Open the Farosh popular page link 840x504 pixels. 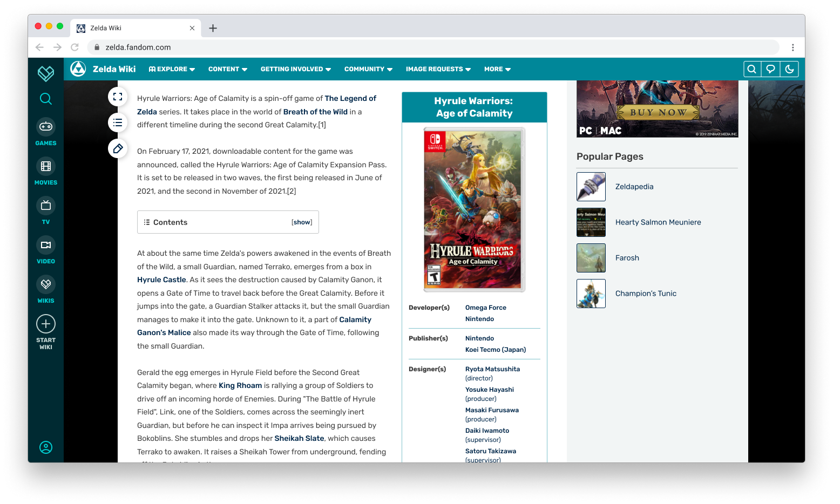pos(627,258)
